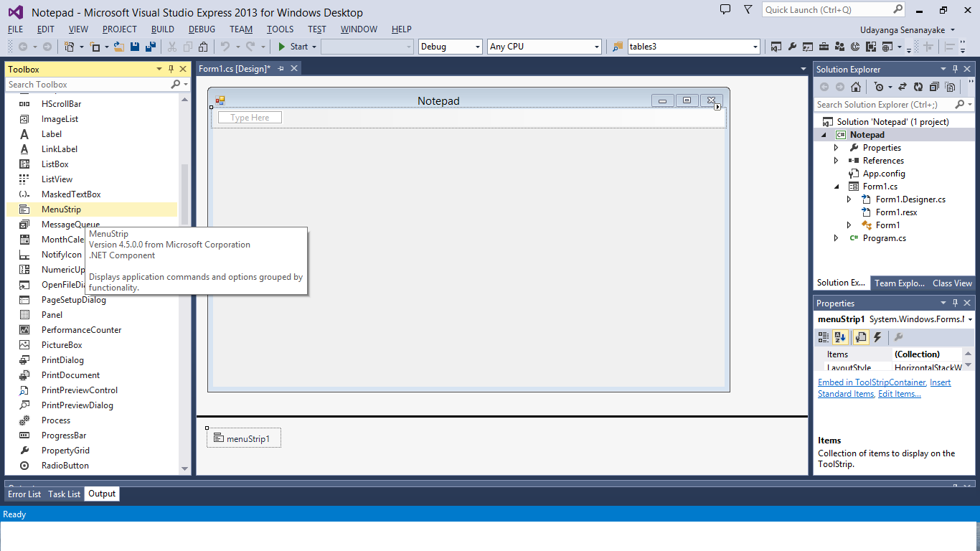Screen dimensions: 980x551
Task: Click the Undo arrow icon
Action: [x=225, y=47]
